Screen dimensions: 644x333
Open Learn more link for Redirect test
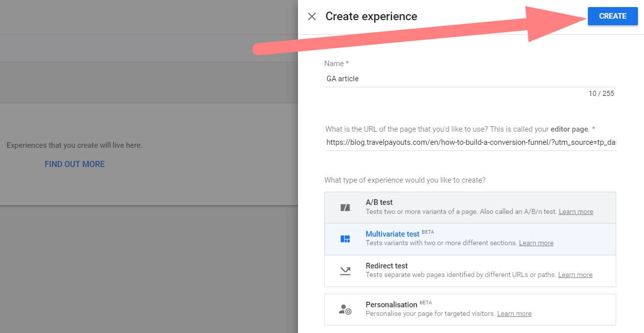pos(575,275)
